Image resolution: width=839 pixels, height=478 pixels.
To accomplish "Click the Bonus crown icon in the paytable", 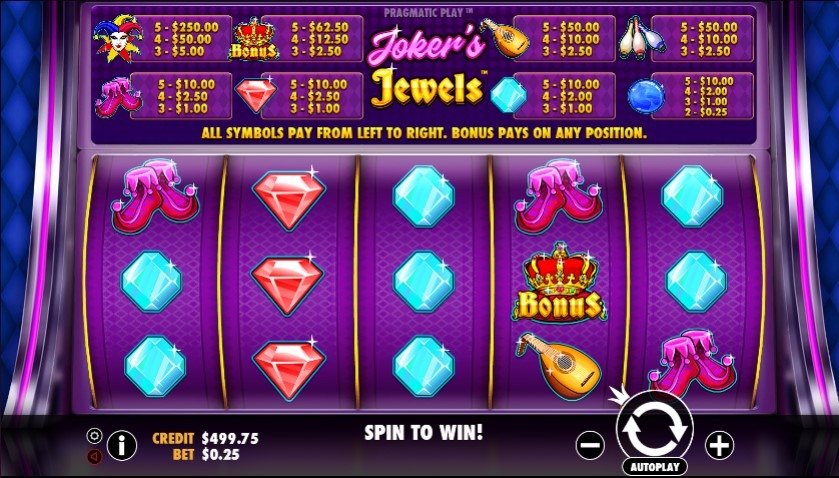I will (254, 39).
